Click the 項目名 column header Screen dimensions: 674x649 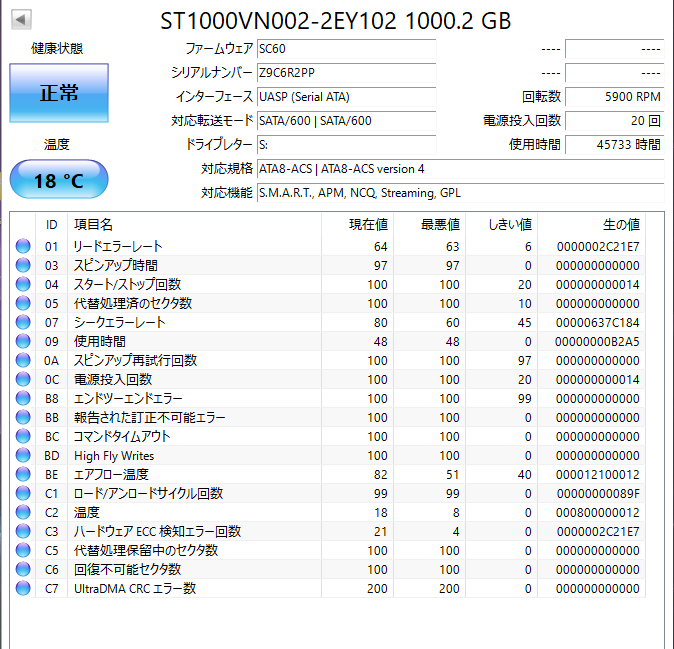click(94, 225)
